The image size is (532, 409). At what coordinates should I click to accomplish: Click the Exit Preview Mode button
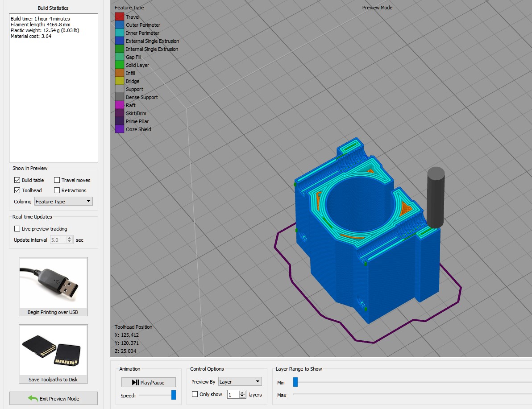click(x=53, y=398)
